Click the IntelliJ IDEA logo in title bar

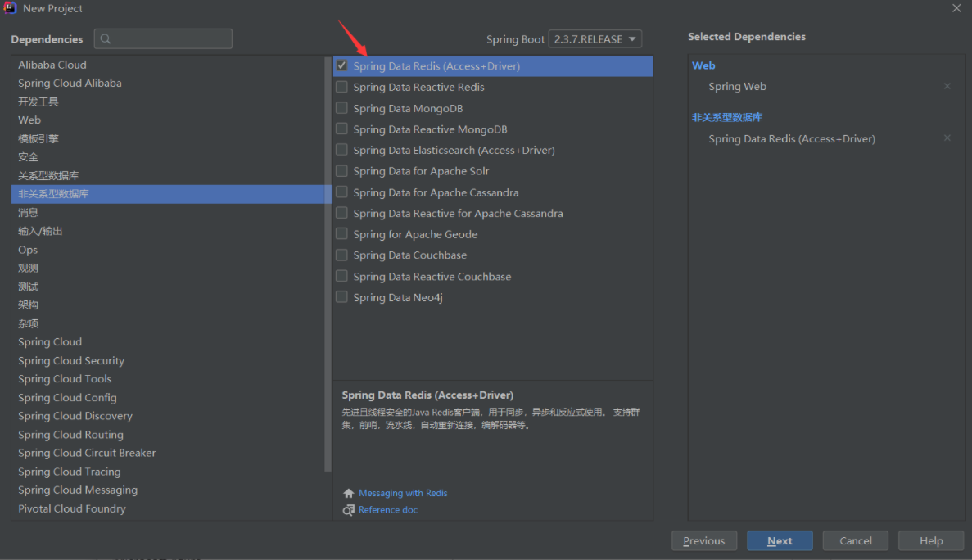coord(10,8)
